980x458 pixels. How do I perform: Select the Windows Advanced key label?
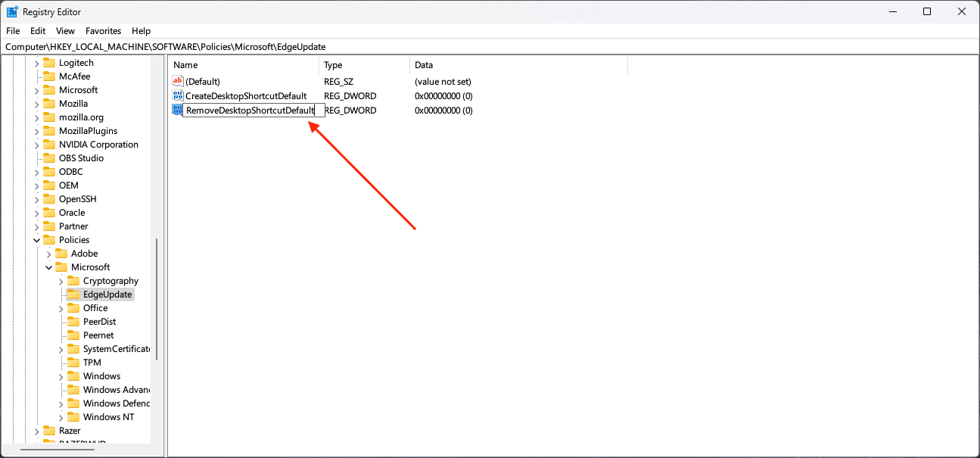117,390
